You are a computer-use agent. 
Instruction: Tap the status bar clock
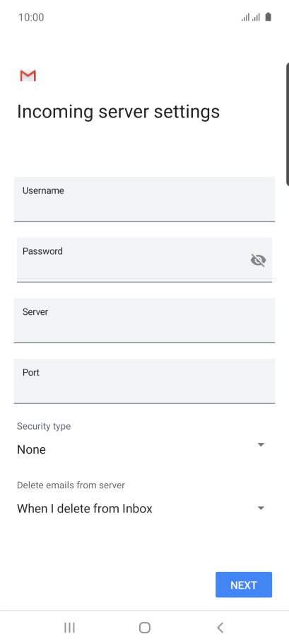coord(31,17)
